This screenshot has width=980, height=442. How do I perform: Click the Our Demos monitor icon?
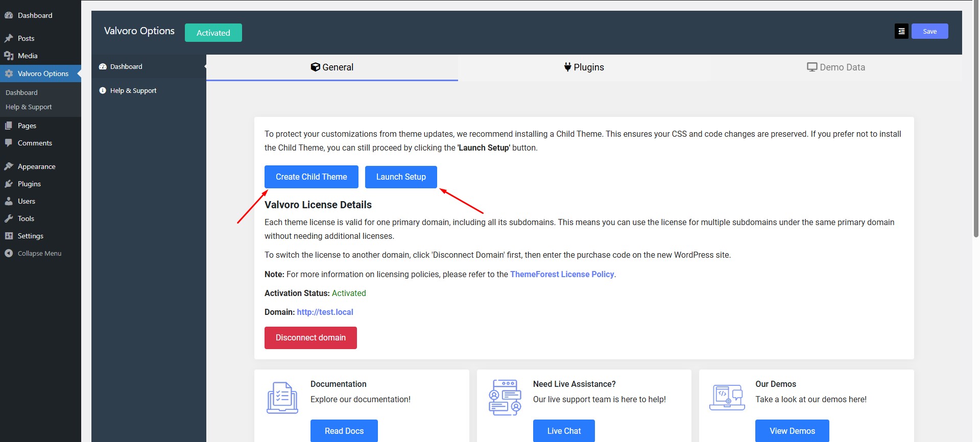727,398
